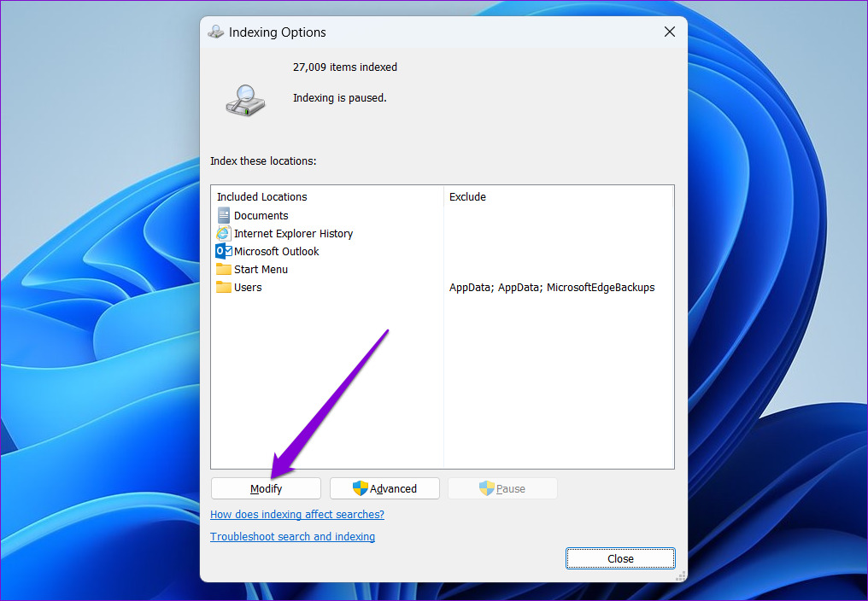Click the large indexing drive magnifier icon

[245, 100]
